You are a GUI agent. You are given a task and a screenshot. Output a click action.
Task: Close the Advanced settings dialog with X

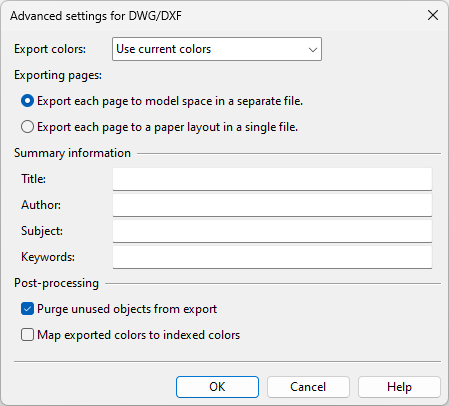click(x=433, y=15)
